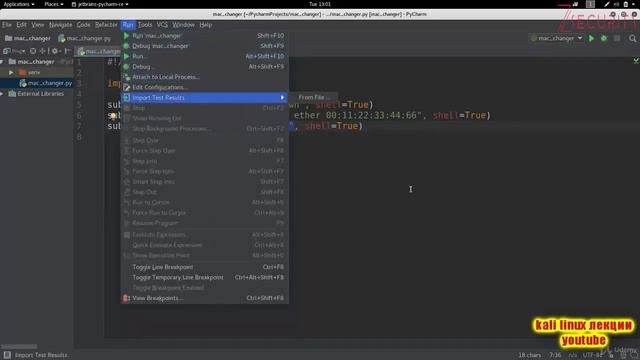Click Edit Configurations pencil icon in menu
640x360 pixels.
pyautogui.click(x=127, y=87)
